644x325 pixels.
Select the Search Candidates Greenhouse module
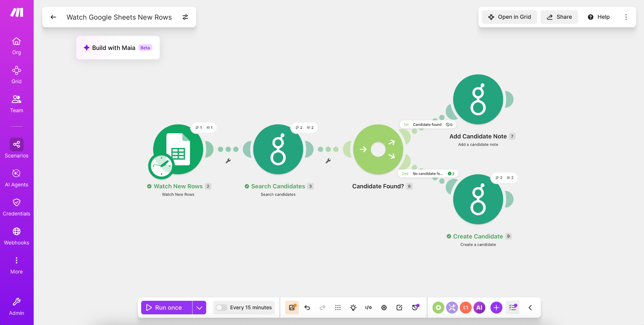coord(278,149)
